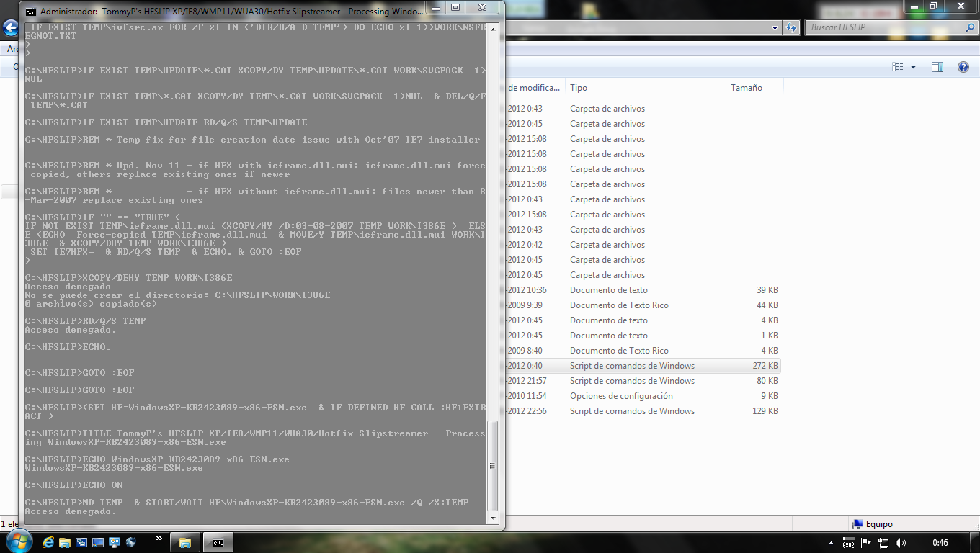
Task: Toggle the preview pane button
Action: tap(937, 67)
